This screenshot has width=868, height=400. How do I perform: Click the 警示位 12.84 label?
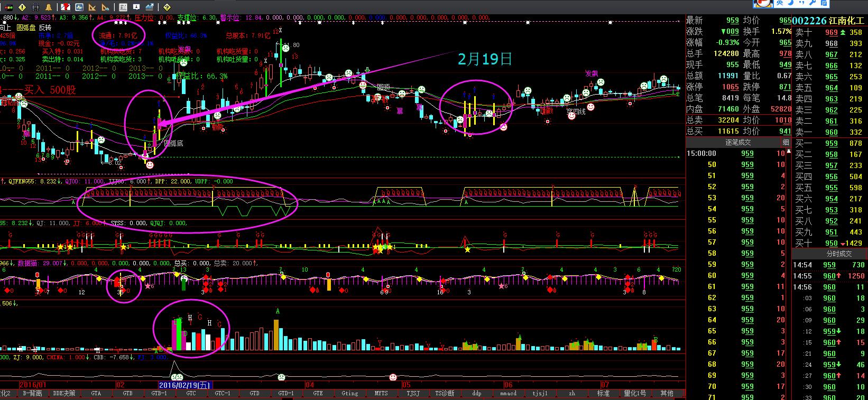(x=241, y=18)
